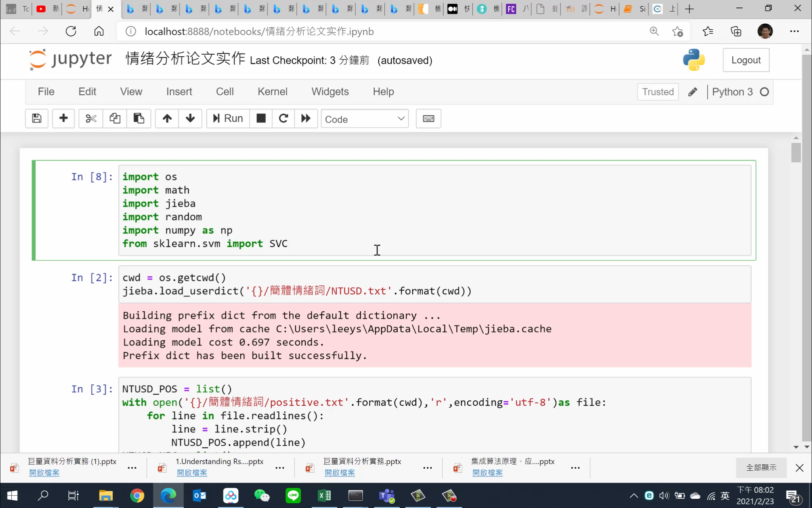
Task: Show options for 巨量資料分析實務.pptx download
Action: coord(427,468)
